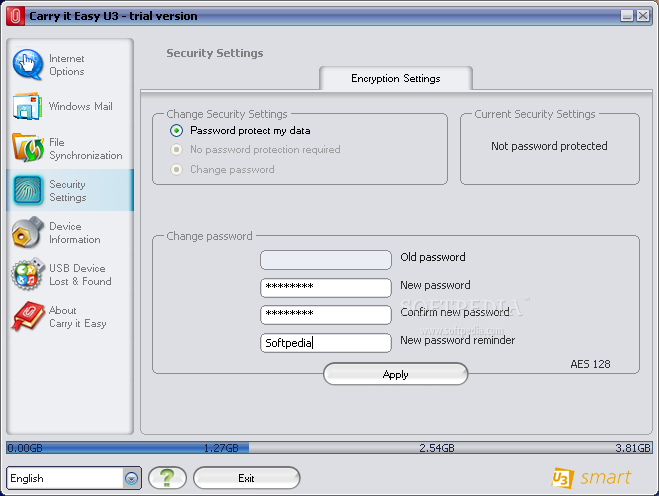The width and height of the screenshot is (659, 496).
Task: Click the Old password field
Action: (326, 260)
